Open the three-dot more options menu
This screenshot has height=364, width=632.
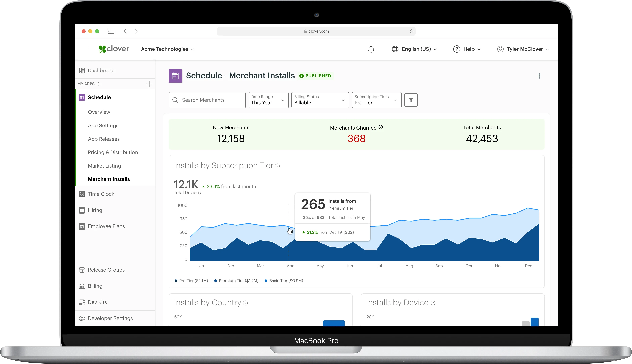pos(539,76)
